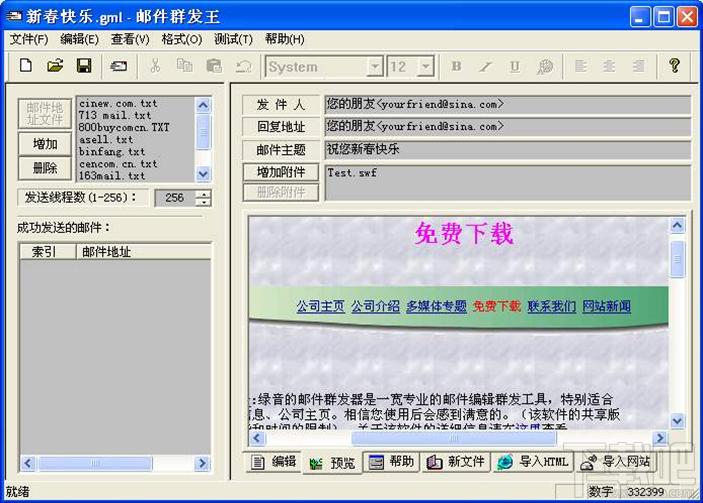Switch to the 导入HTML tab
The width and height of the screenshot is (703, 503).
click(x=533, y=462)
